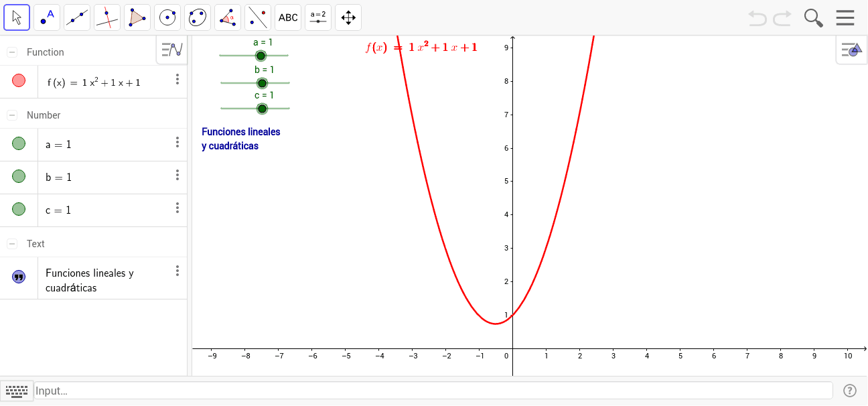The width and height of the screenshot is (868, 406).
Task: Choose the Line through two points tool
Action: (x=77, y=17)
